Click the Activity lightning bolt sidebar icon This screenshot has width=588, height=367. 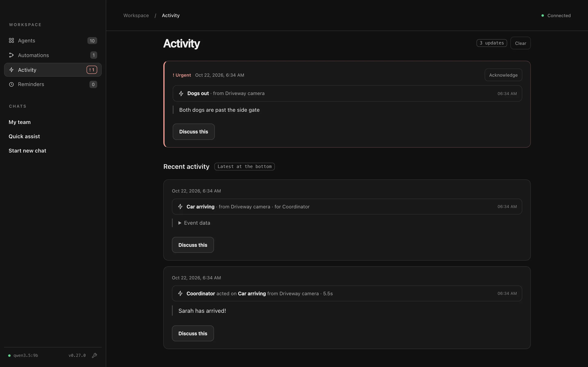[x=11, y=70]
